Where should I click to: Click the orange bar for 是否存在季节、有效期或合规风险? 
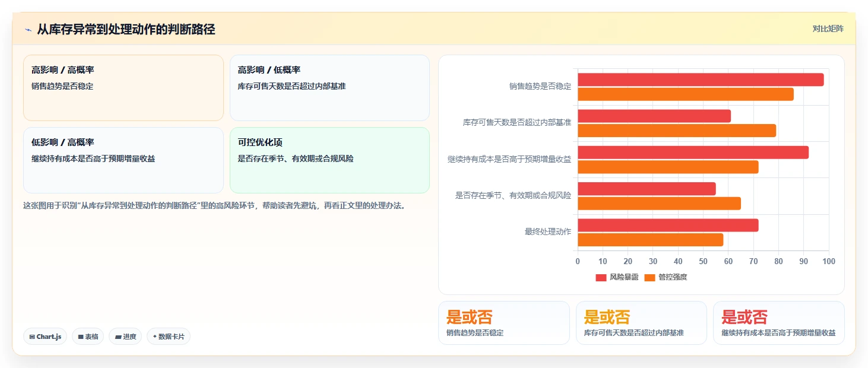click(659, 203)
